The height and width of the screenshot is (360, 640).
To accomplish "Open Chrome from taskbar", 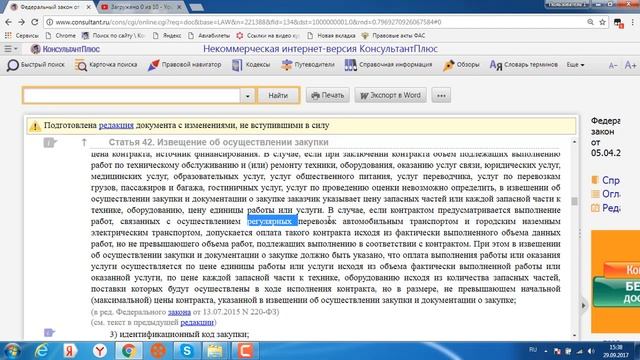I will (129, 351).
